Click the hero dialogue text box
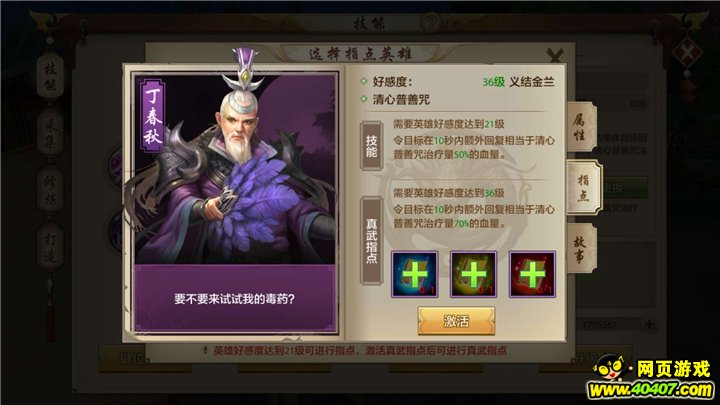The image size is (720, 405). click(x=235, y=298)
